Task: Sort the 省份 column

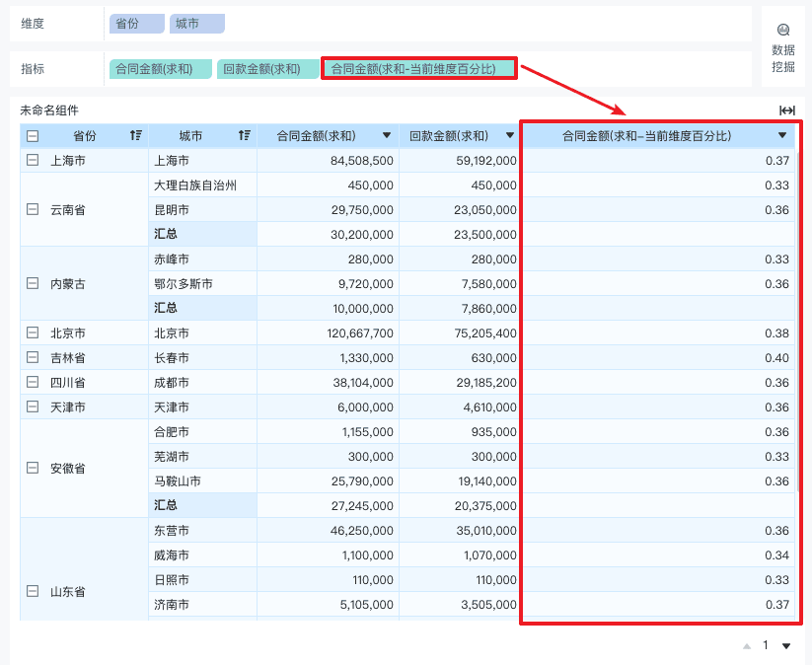Action: pyautogui.click(x=136, y=136)
